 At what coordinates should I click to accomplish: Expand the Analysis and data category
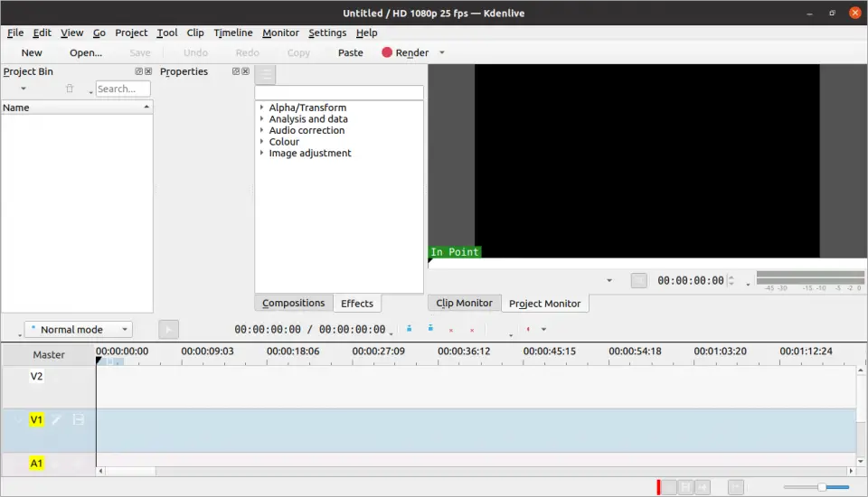click(262, 118)
